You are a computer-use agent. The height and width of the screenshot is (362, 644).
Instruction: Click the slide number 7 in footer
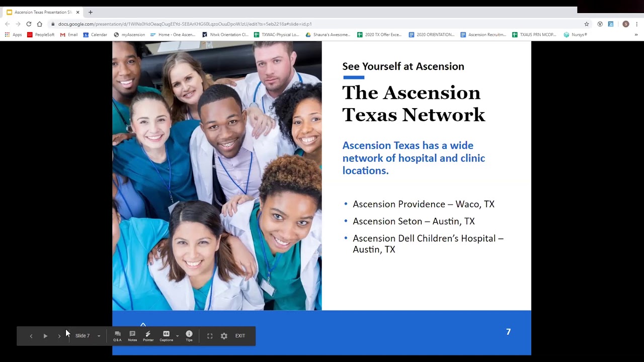click(508, 332)
